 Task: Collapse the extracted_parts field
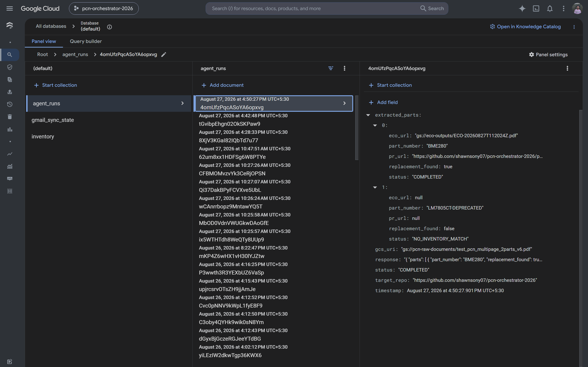[x=368, y=115]
